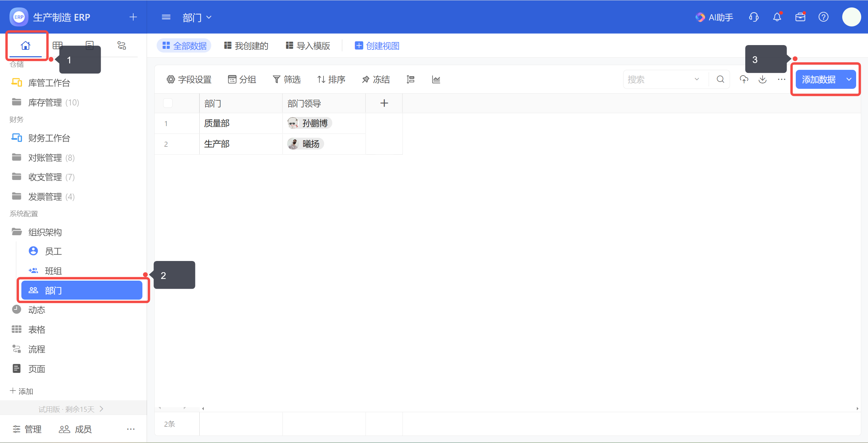Click the download export icon
Screen dimensions: 868x443
[x=762, y=79]
